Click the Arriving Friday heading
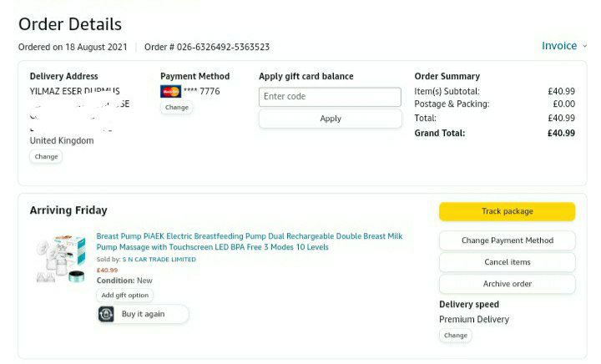Viewport: 601px width, 364px height. click(x=68, y=210)
